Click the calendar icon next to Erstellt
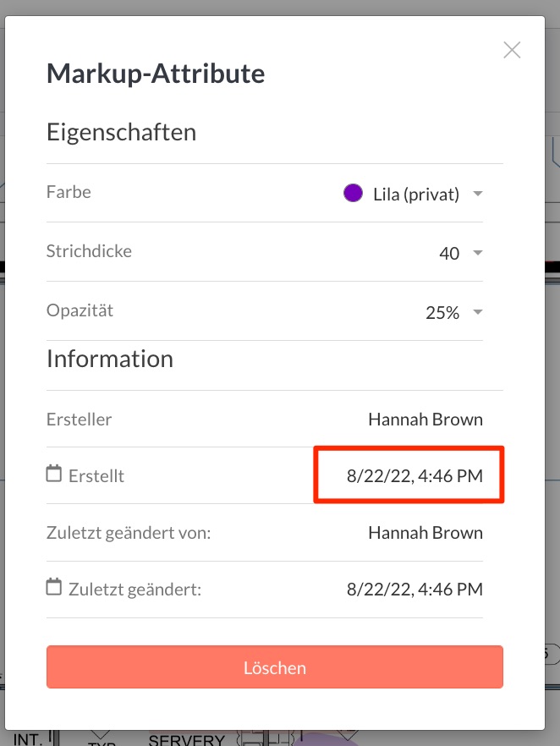 (54, 474)
